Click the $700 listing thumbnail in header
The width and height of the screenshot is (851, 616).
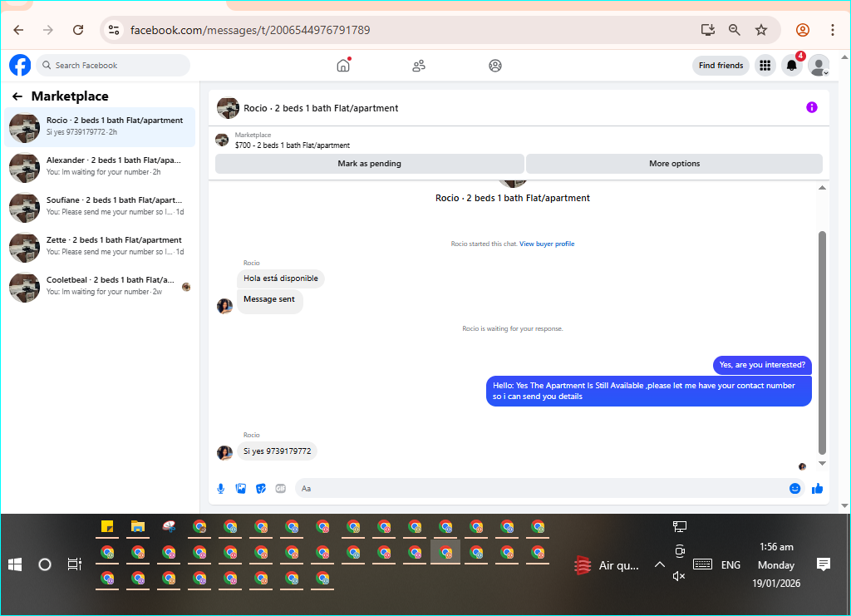[222, 140]
